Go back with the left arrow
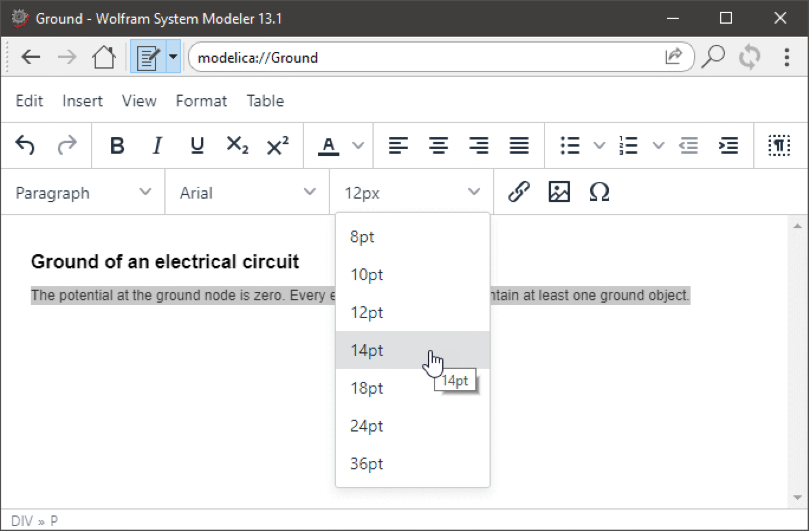 click(x=31, y=57)
